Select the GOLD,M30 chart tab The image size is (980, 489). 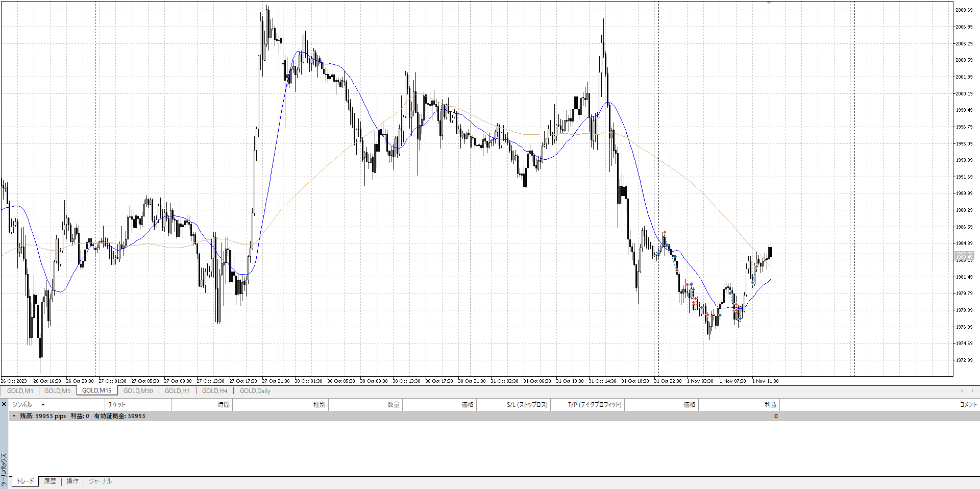[x=138, y=391]
